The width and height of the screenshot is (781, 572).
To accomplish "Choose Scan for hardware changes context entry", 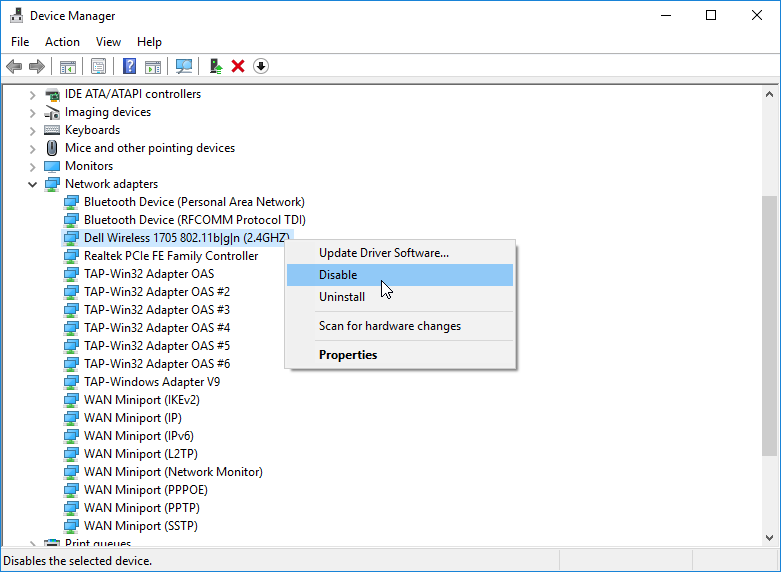I will point(400,326).
